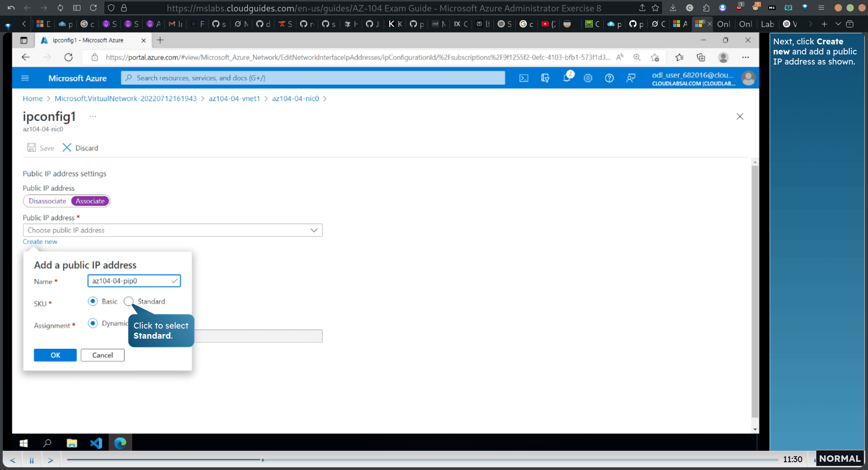This screenshot has height=470, width=868.
Task: Toggle Public IP to Disassociate
Action: [x=47, y=201]
